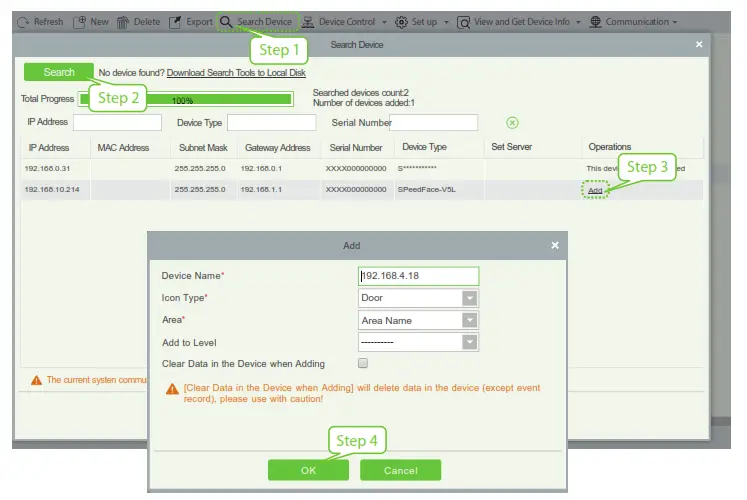Viewport: 747px width, 500px height.
Task: Clear filters with the green circled X icon
Action: click(x=512, y=123)
